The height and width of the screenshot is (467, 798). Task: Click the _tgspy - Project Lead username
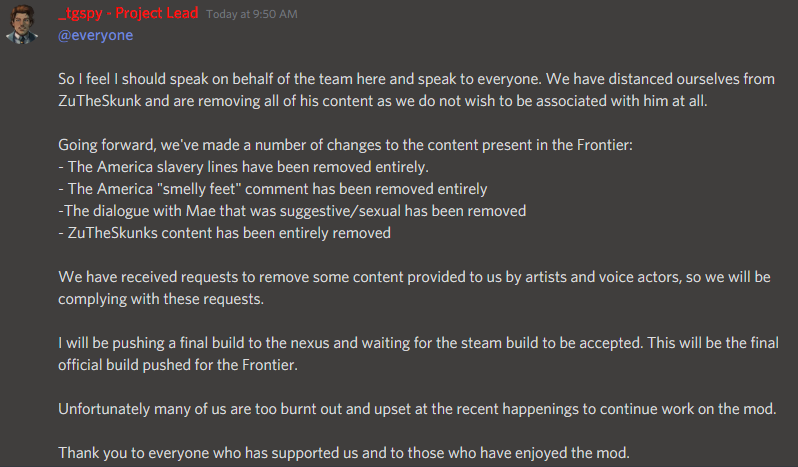point(128,13)
